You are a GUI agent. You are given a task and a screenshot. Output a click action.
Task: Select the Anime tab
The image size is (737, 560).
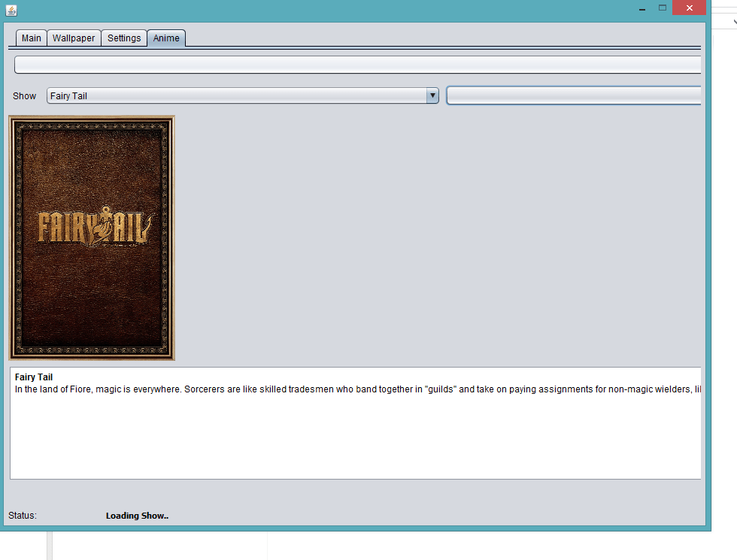click(166, 38)
